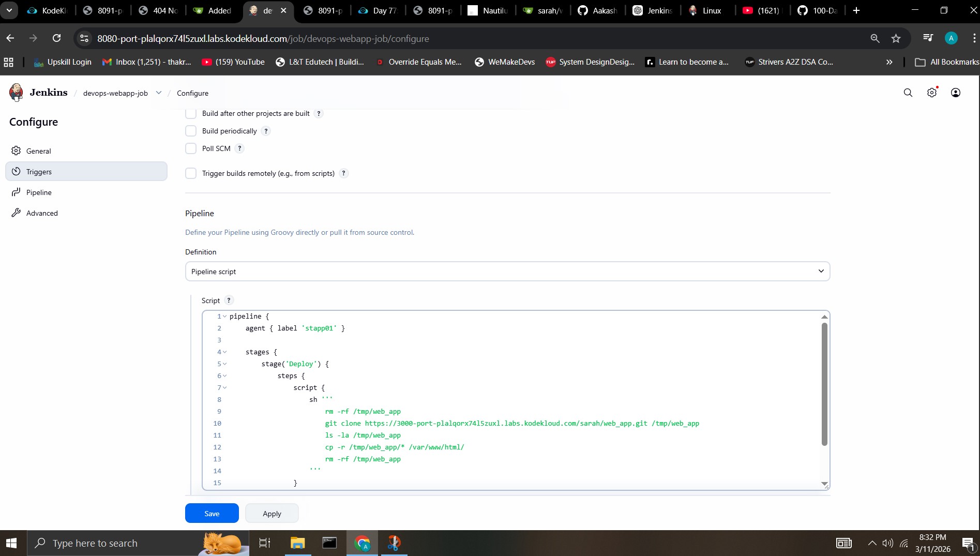Open the media controls icon in Chrome toolbar
Image resolution: width=980 pixels, height=556 pixels.
[x=928, y=38]
